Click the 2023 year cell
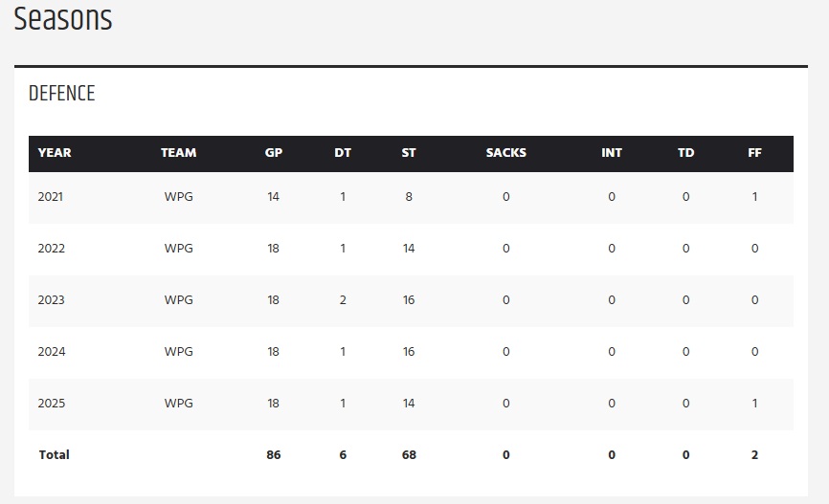The height and width of the screenshot is (504, 829). click(51, 300)
